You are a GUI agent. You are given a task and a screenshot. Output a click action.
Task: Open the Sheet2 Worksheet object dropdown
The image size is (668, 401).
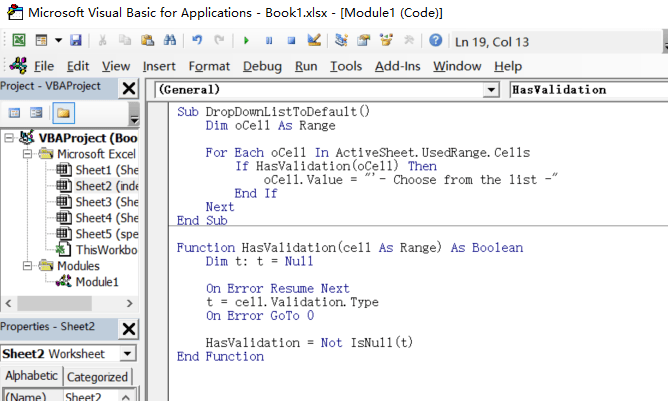pos(127,354)
